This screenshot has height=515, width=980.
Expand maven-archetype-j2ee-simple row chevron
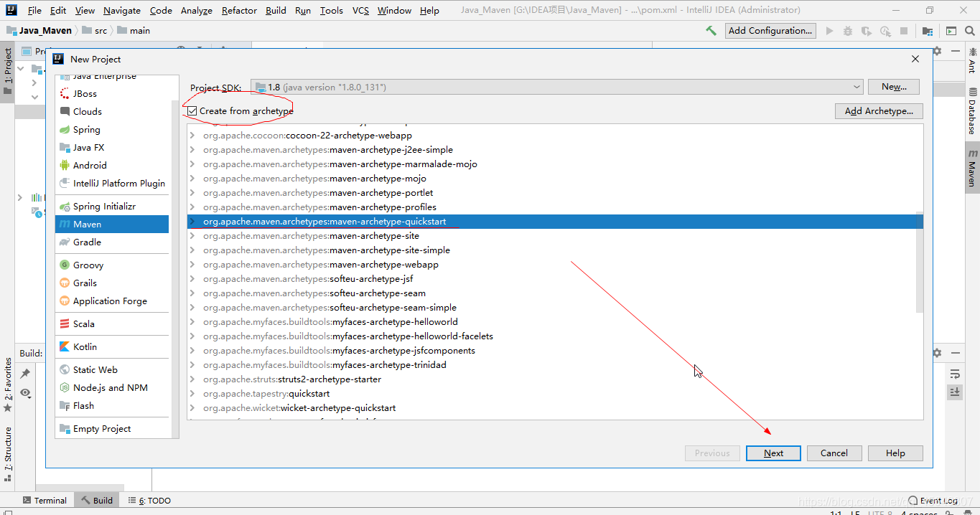tap(192, 150)
